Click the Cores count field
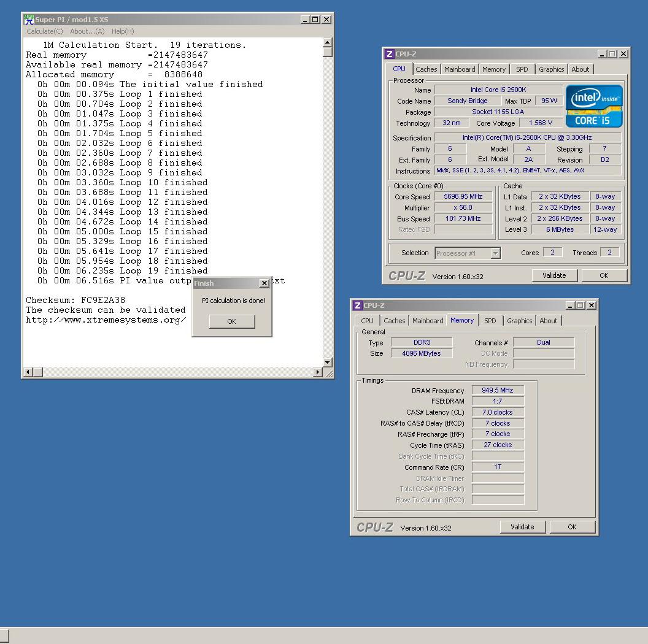 (552, 253)
